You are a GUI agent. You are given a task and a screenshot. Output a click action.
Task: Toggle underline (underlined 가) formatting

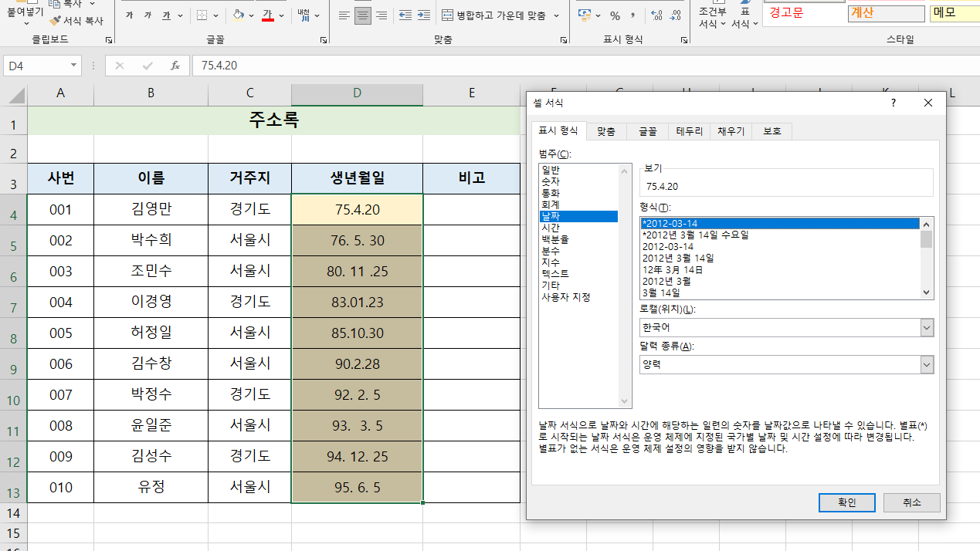click(x=167, y=15)
